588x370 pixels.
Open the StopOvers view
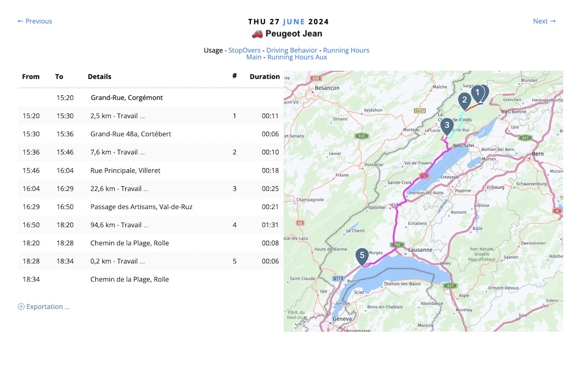(x=244, y=50)
